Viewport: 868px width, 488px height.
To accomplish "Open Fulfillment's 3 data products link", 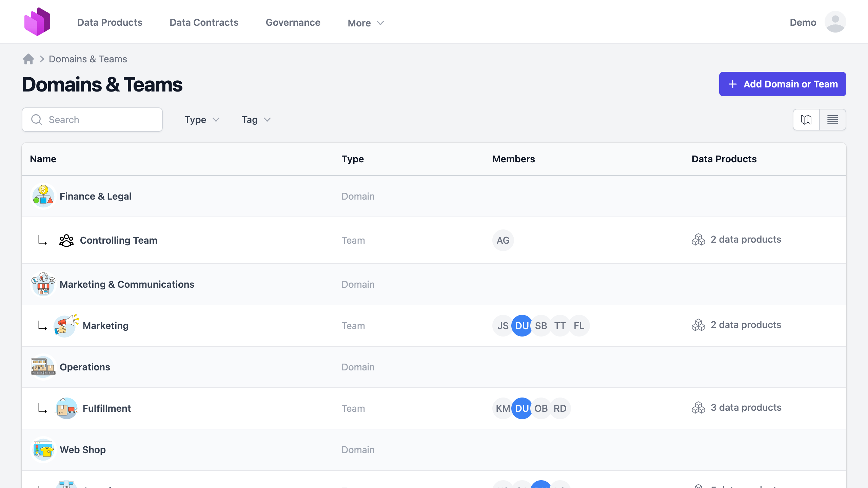I will pyautogui.click(x=746, y=407).
